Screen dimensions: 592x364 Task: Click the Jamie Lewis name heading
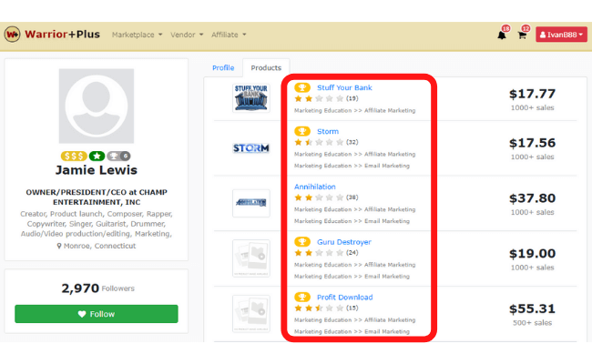(97, 170)
